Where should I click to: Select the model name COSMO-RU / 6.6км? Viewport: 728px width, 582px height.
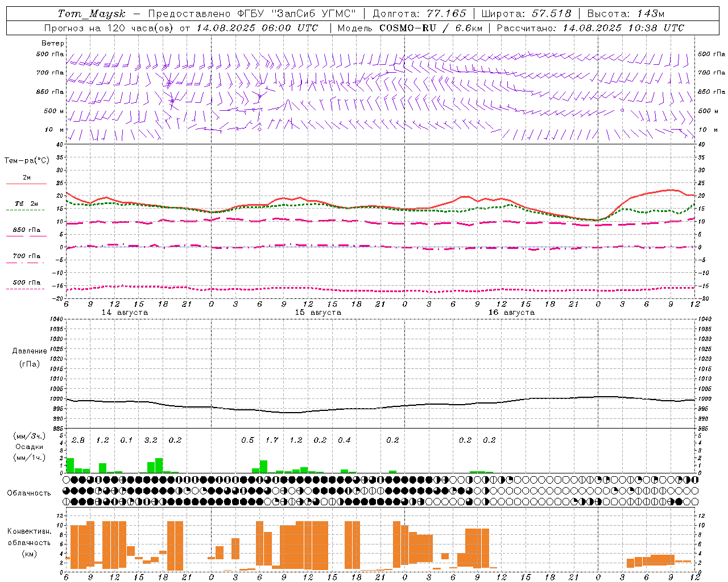[430, 28]
